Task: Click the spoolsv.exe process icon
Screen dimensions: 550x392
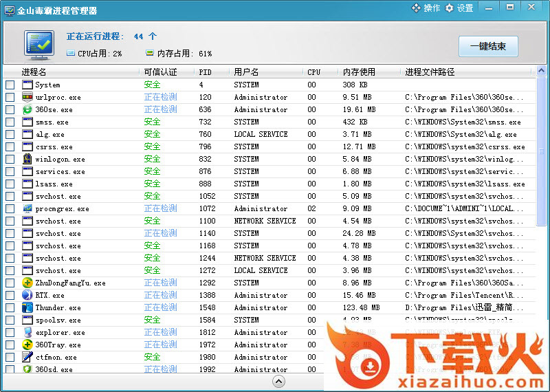Action: (x=27, y=320)
